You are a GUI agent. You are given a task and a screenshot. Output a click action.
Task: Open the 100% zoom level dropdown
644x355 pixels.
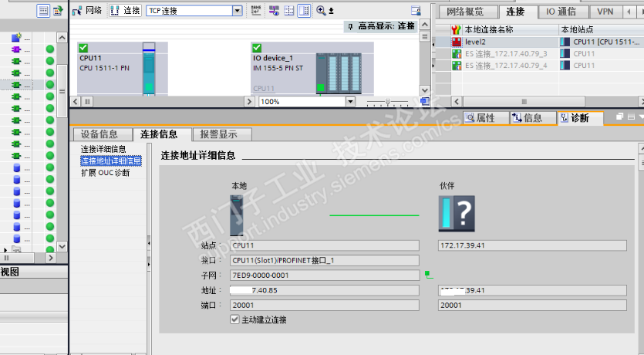(350, 101)
